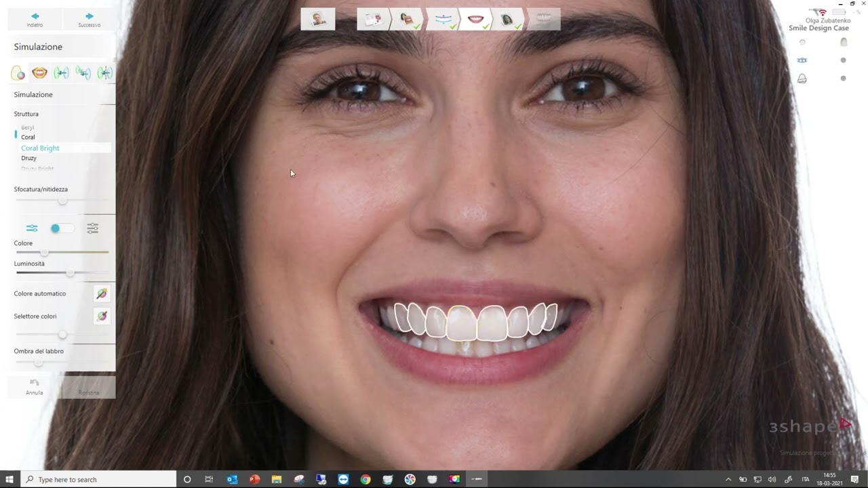Screen dimensions: 868x488
Task: Choose Coral structure
Action: pyautogui.click(x=28, y=137)
